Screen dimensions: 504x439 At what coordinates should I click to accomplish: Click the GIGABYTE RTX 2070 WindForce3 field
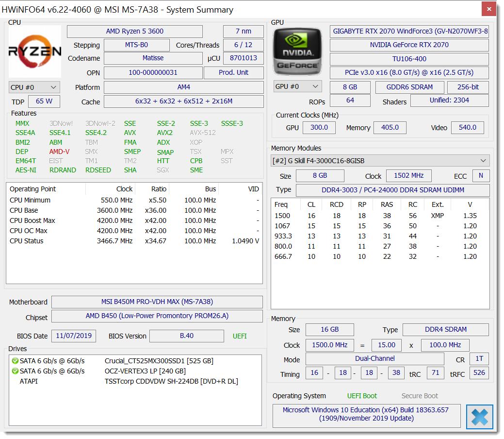pos(409,31)
